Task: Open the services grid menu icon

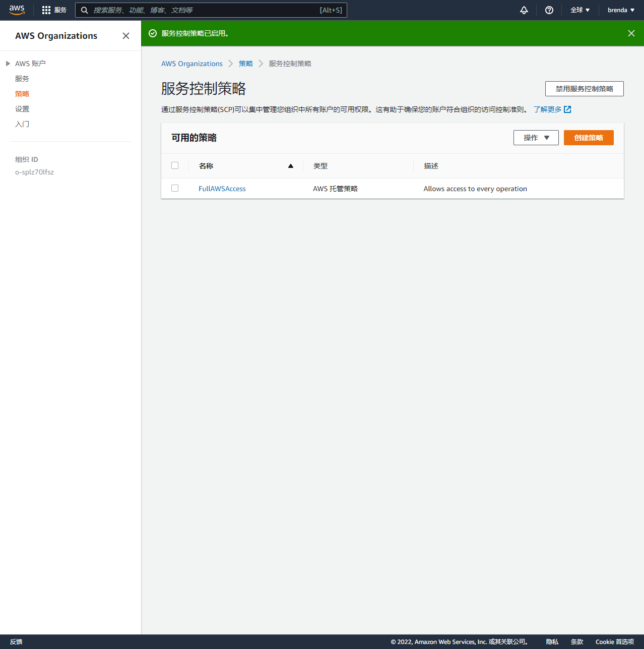Action: [x=46, y=10]
